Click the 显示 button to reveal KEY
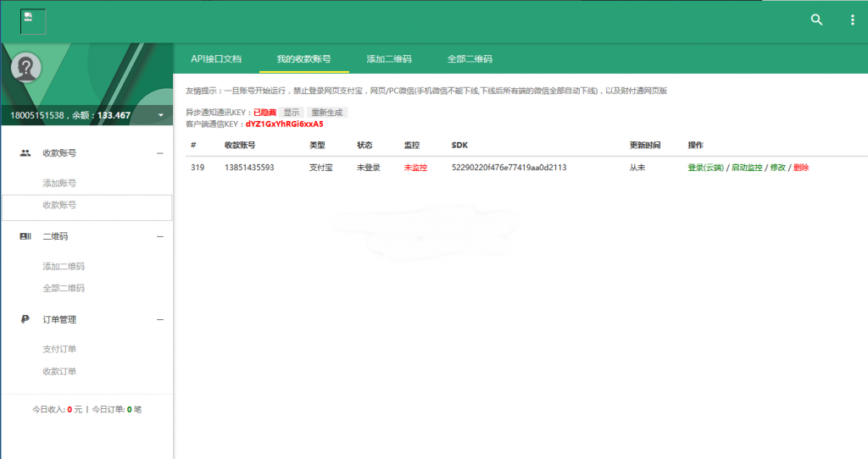 (292, 113)
